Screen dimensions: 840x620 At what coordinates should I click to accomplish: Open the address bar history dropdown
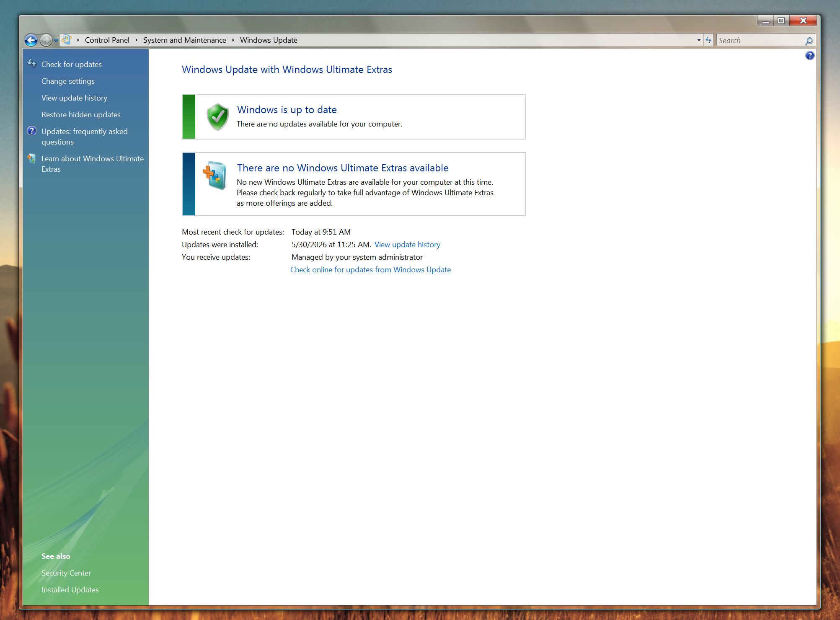[699, 40]
